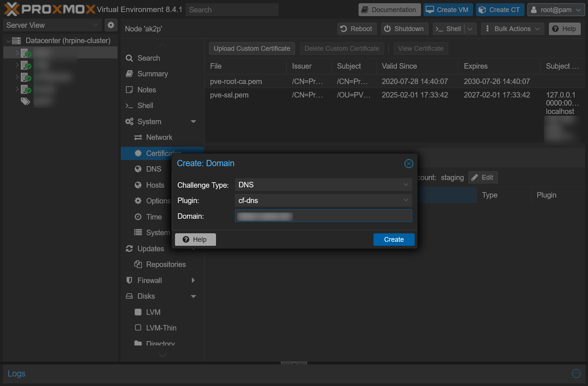Screen dimensions: 588x386
Task: Select the pve-root-ca.pem row
Action: click(x=395, y=81)
